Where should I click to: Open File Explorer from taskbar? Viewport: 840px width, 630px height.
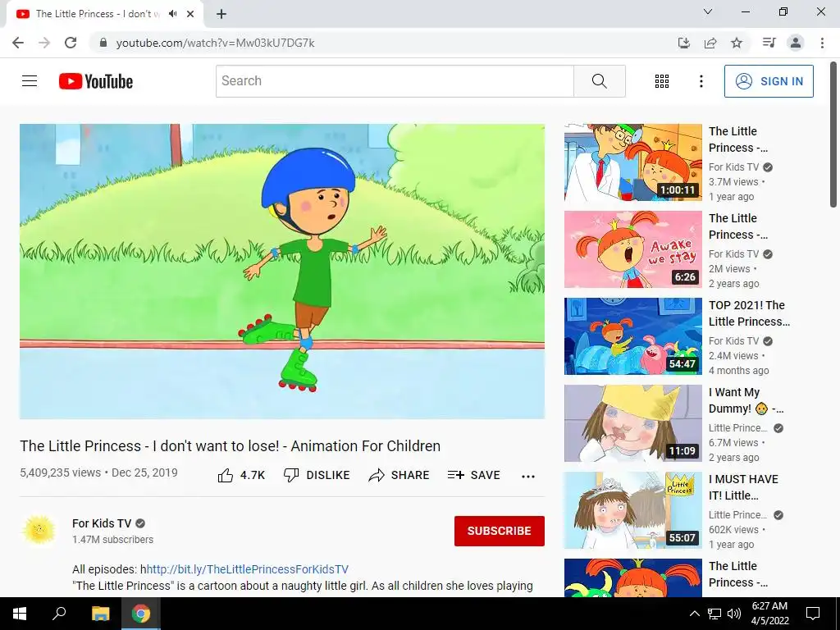pyautogui.click(x=100, y=614)
